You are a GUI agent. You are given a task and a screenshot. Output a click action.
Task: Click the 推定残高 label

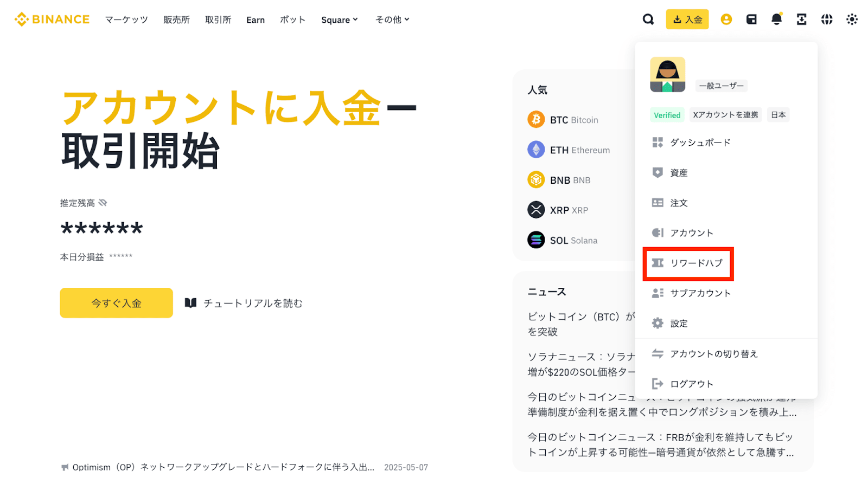point(77,203)
